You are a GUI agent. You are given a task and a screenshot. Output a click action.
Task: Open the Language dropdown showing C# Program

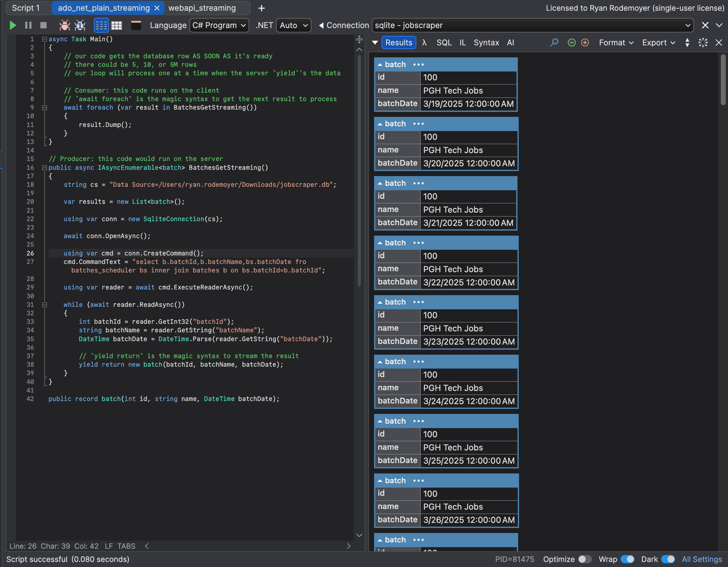(x=219, y=25)
